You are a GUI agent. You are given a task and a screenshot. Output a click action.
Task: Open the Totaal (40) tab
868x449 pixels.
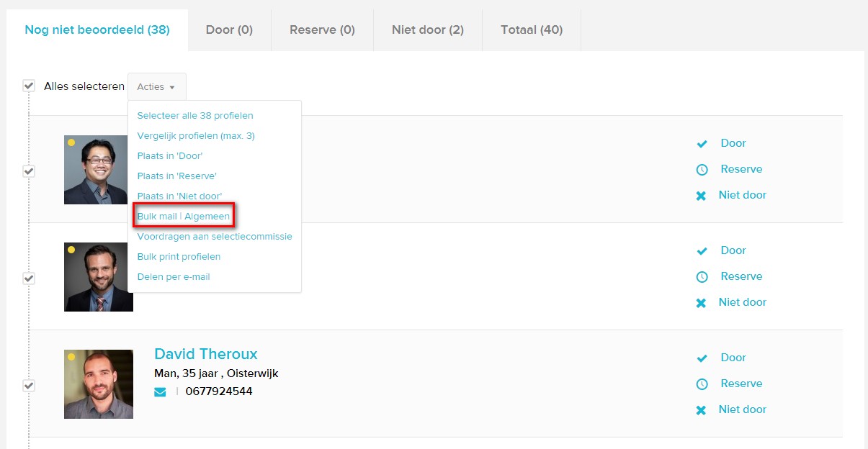coord(532,30)
